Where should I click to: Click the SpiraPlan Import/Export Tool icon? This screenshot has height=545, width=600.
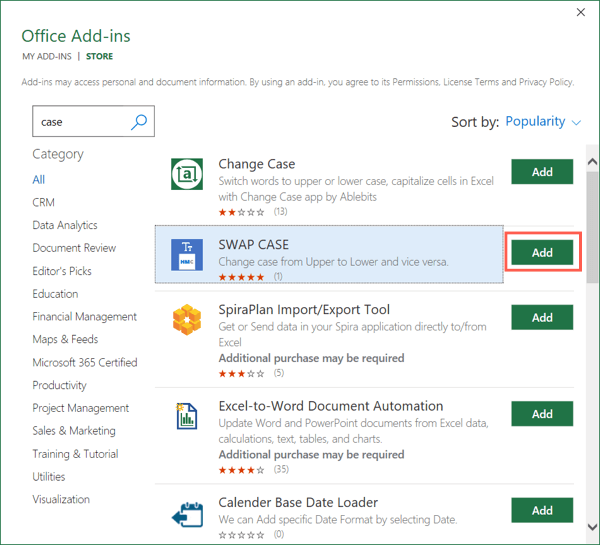pos(188,319)
